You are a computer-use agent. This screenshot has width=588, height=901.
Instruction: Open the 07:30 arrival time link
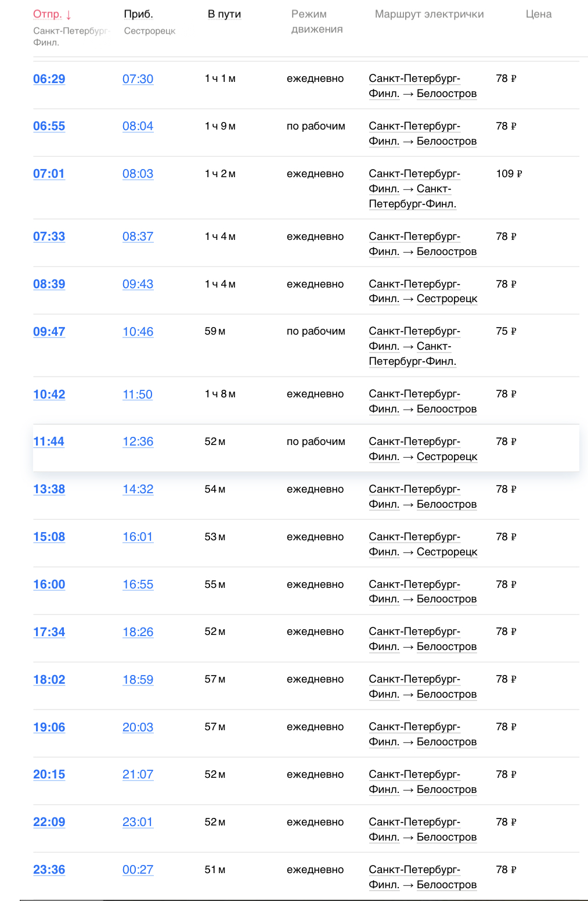point(138,79)
